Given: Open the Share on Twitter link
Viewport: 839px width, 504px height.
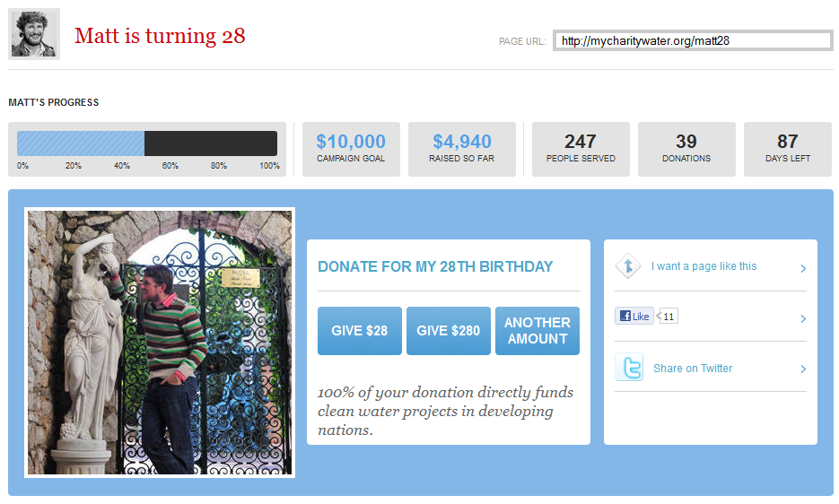Looking at the screenshot, I should click(693, 368).
